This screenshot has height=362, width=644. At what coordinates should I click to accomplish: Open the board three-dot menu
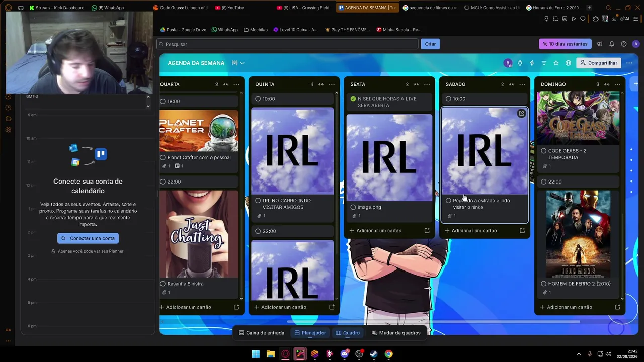[x=629, y=63]
